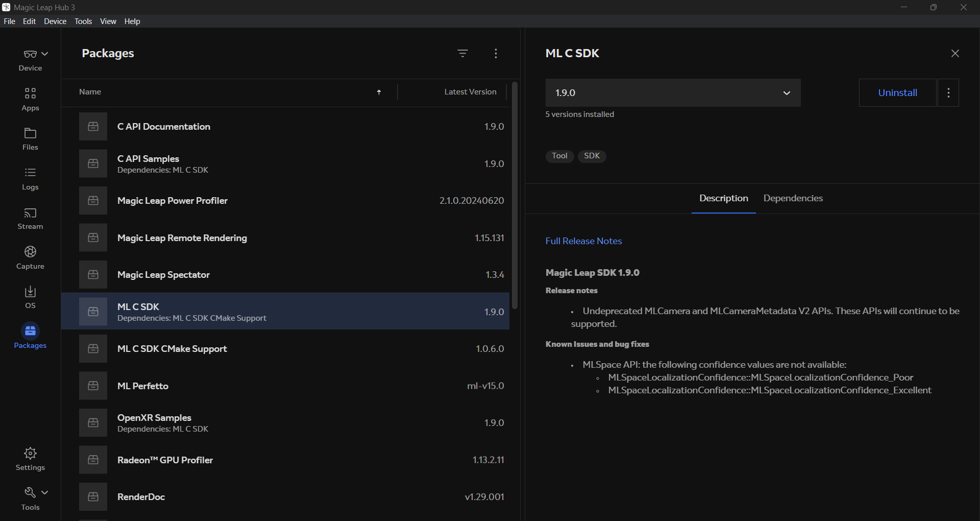Open the Packages overflow menu

(x=496, y=53)
